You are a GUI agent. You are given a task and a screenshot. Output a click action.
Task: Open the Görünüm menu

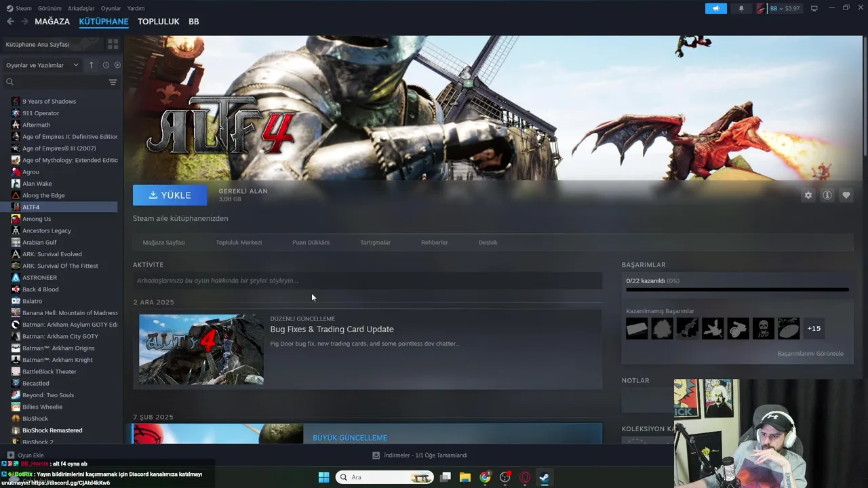pyautogui.click(x=50, y=8)
